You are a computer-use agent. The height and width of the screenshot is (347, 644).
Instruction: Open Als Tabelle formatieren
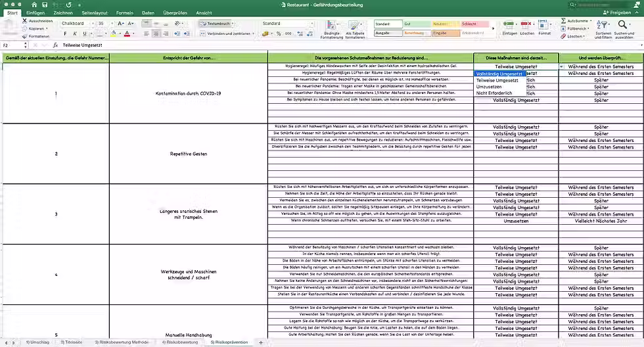(355, 30)
